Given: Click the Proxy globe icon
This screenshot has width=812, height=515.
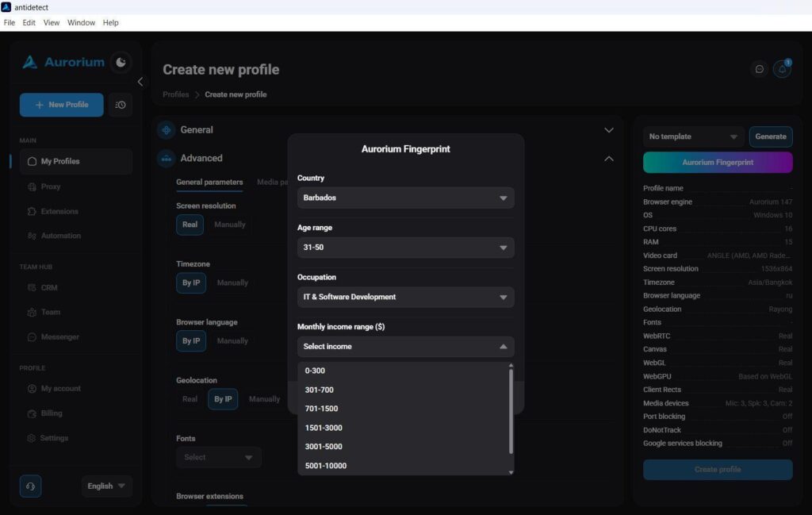Looking at the screenshot, I should click(32, 186).
